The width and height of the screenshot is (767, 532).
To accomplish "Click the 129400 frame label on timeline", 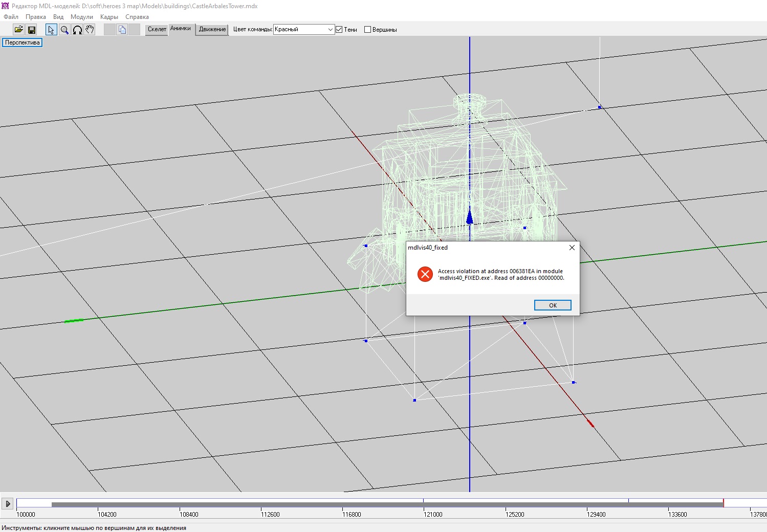I will coord(596,515).
